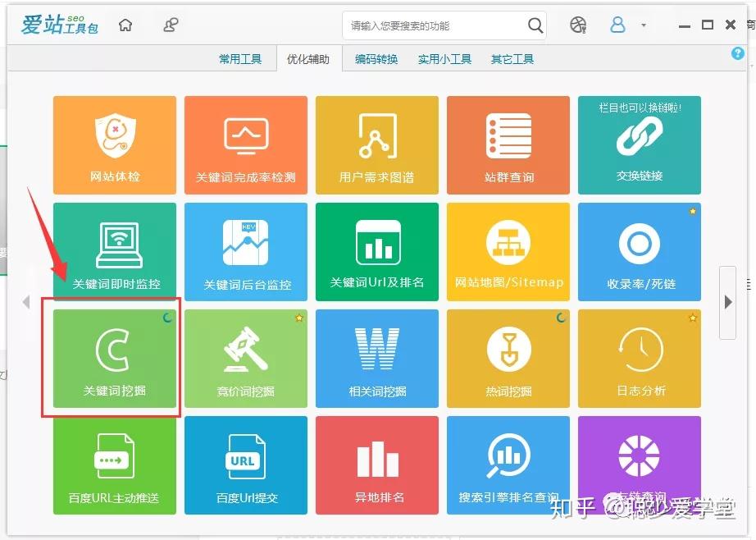Click the right arrow to show more tools

(728, 301)
